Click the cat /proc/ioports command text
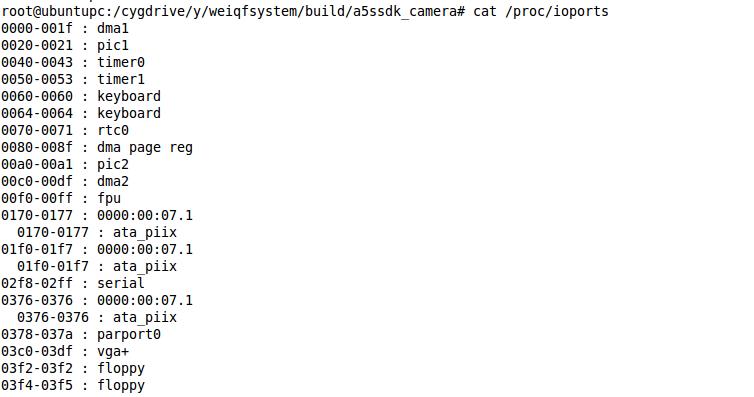This screenshot has height=397, width=754. tap(541, 11)
